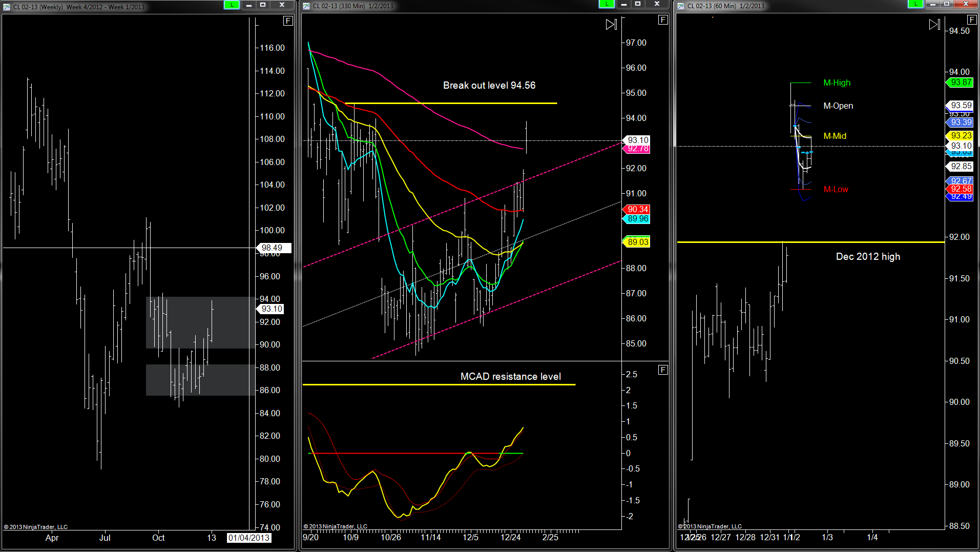Select the blue 93.39 marker in 60 Min chart
The image size is (980, 552).
tap(959, 122)
